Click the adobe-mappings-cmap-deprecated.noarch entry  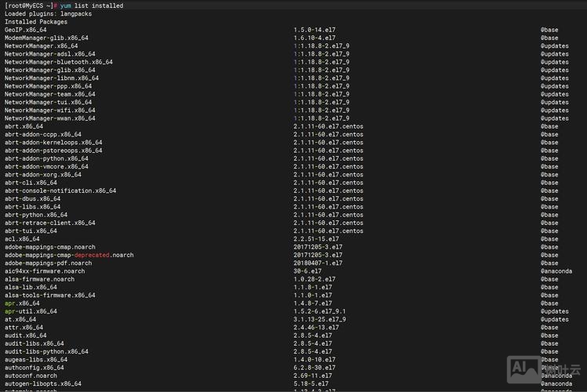tap(69, 255)
